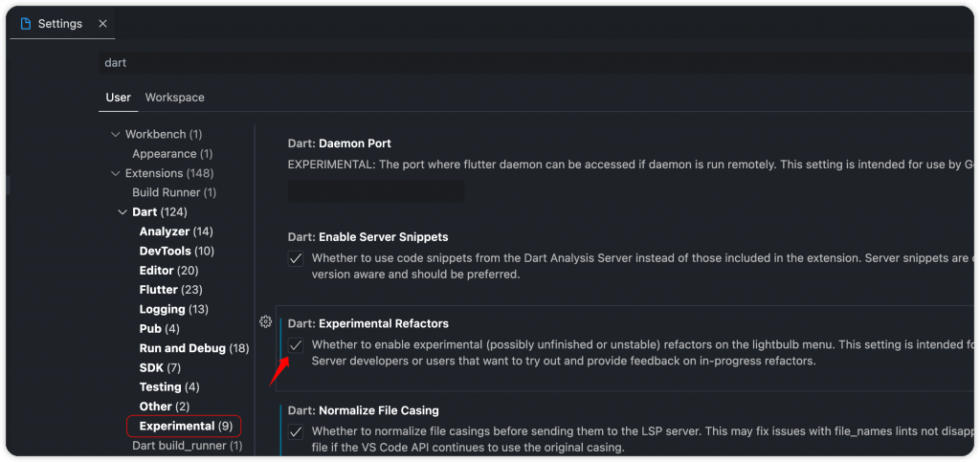This screenshot has height=462, width=980.
Task: Select the User settings tab
Action: pyautogui.click(x=118, y=98)
